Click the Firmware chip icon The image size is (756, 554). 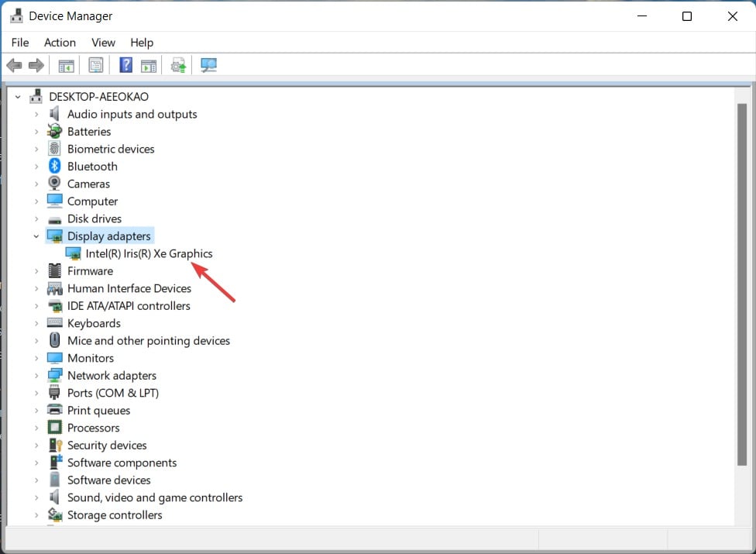tap(55, 271)
